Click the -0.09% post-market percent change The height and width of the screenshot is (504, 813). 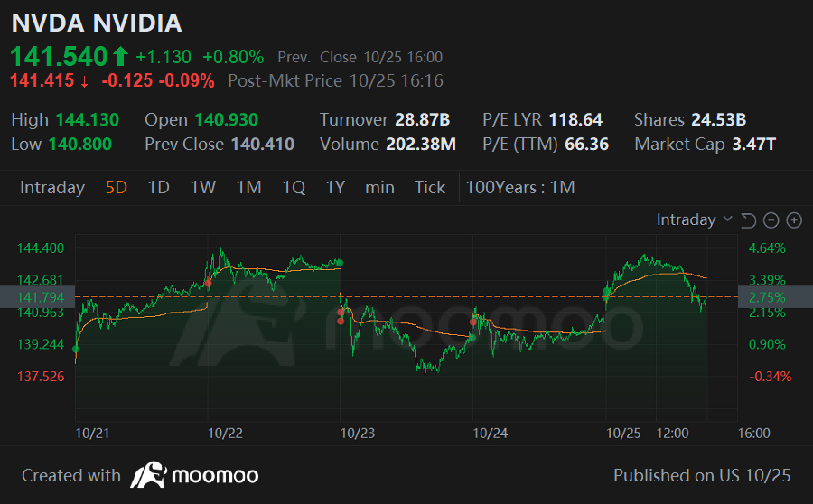pos(186,81)
